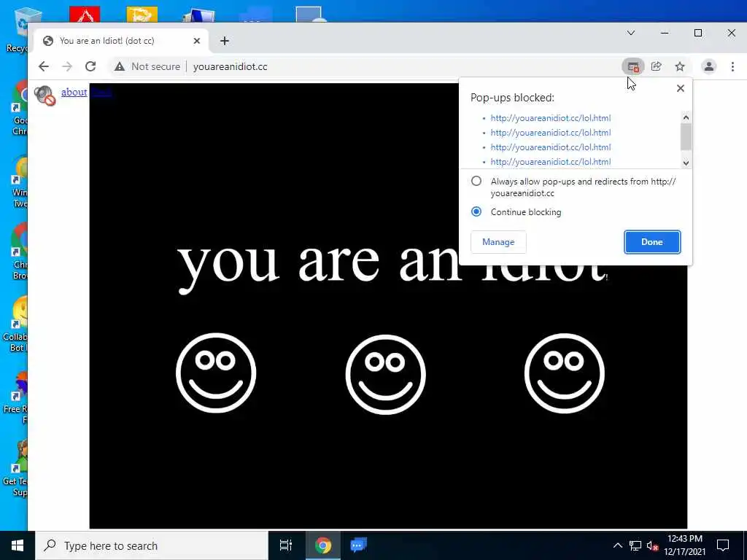Open the first blocked lol.html link
This screenshot has height=560, width=747.
(x=550, y=118)
